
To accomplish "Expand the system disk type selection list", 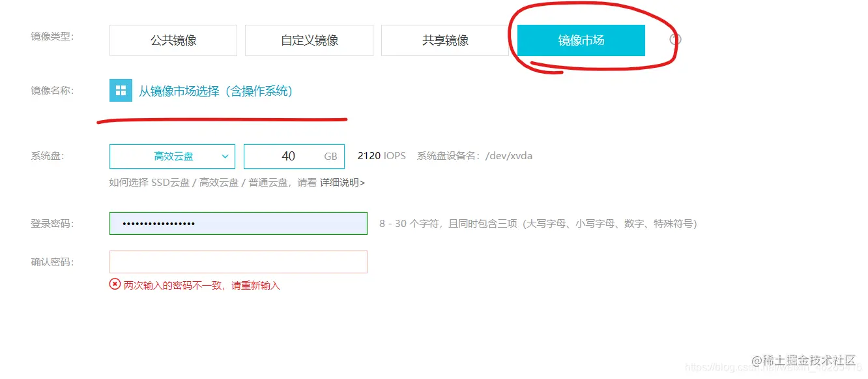I will click(171, 156).
